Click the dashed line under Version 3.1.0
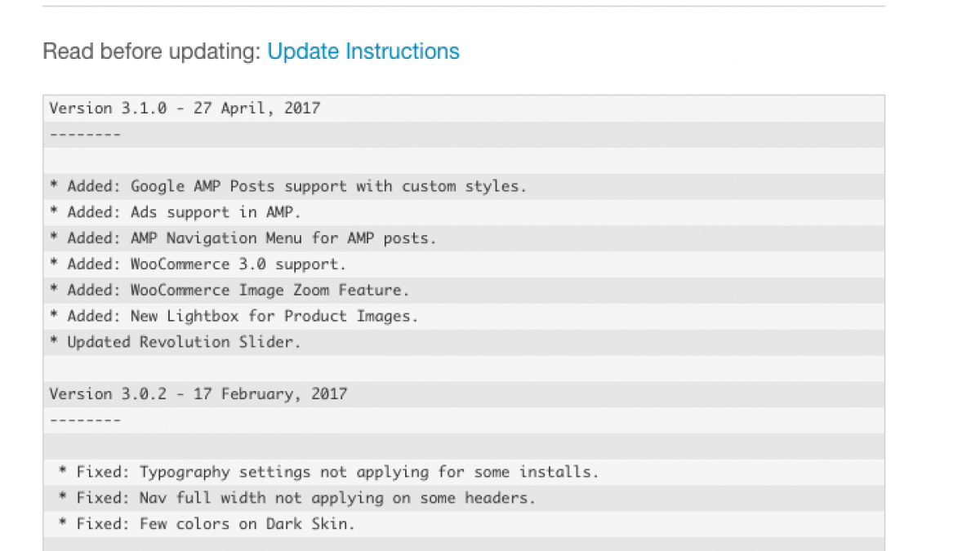 (85, 134)
